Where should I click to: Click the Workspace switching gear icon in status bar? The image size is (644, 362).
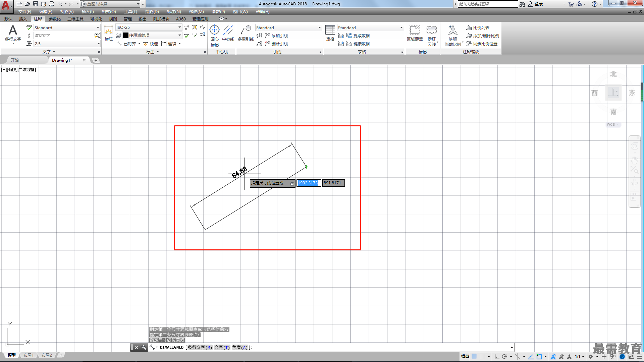(x=591, y=357)
